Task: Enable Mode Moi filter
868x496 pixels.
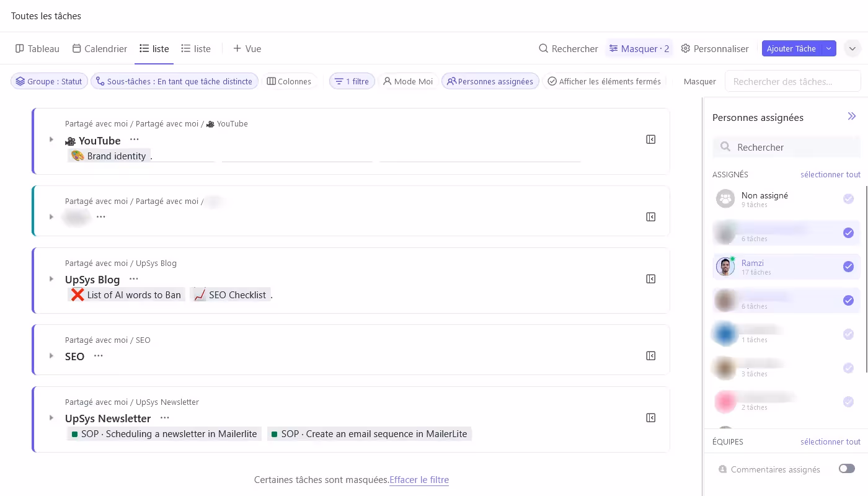Action: click(408, 81)
